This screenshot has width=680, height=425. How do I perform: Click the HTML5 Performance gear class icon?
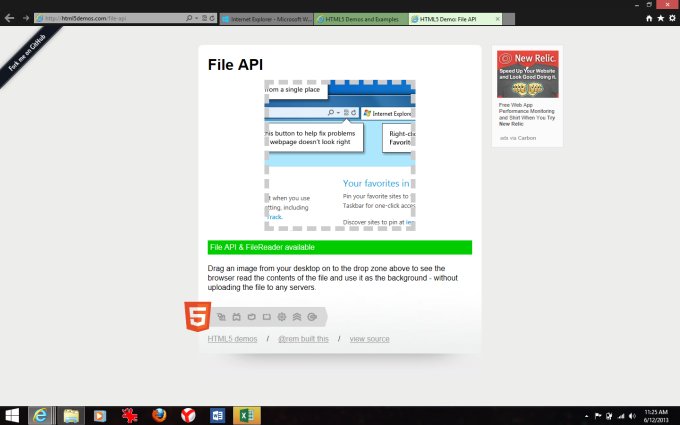(282, 317)
